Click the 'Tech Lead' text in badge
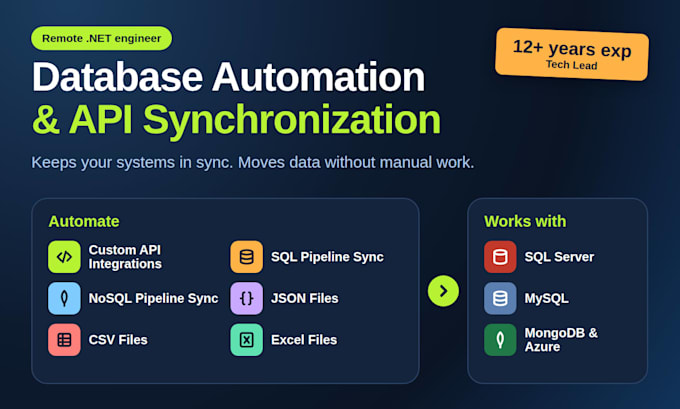 (572, 65)
